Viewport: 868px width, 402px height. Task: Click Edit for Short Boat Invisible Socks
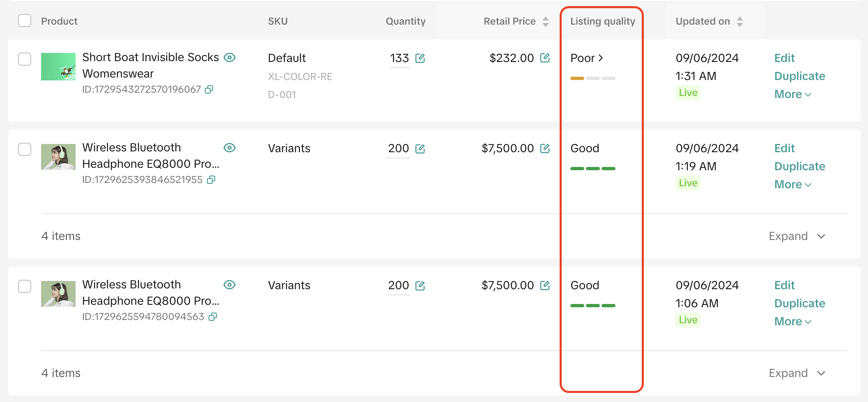point(784,58)
